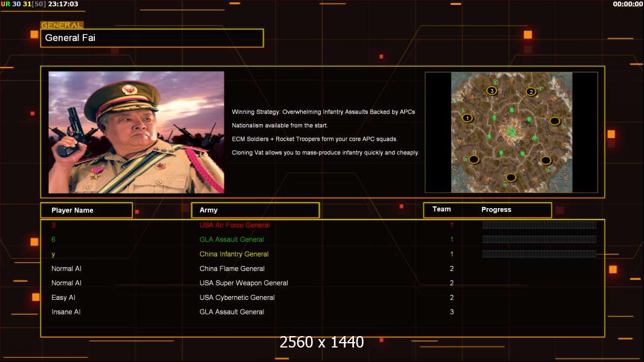The height and width of the screenshot is (362, 644).
Task: Click team number 3 for Insane AI
Action: 452,311
